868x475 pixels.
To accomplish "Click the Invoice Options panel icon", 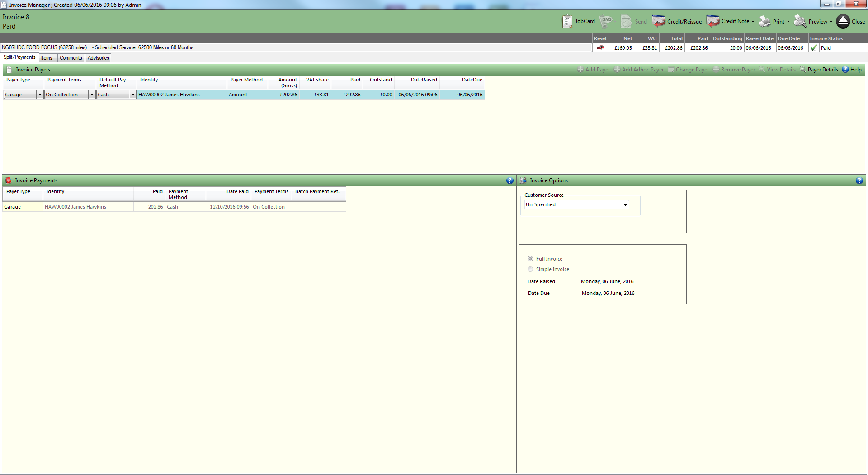I will pyautogui.click(x=524, y=180).
